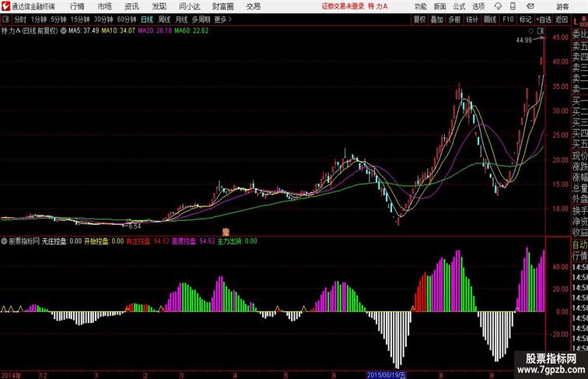Switch to 15分钟 chart period
Screen dimensions: 588x379
tap(80, 19)
